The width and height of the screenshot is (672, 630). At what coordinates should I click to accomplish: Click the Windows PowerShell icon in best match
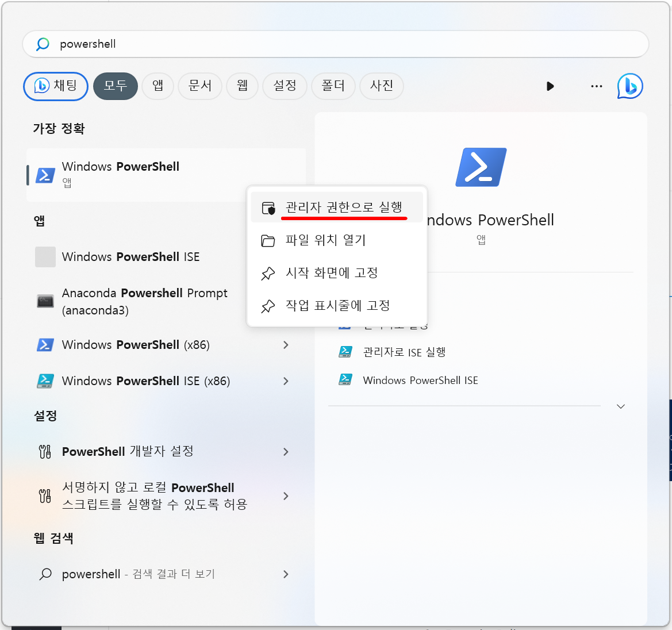45,175
